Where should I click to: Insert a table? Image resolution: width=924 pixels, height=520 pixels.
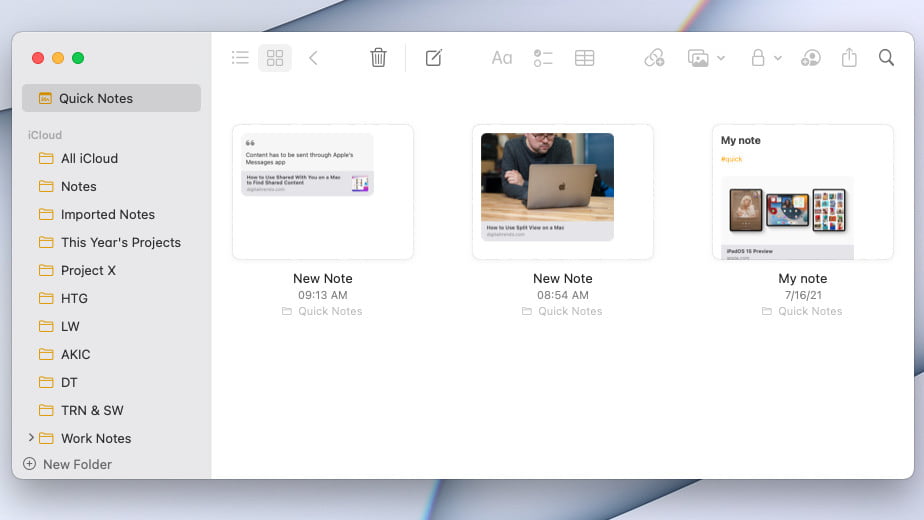click(x=585, y=58)
